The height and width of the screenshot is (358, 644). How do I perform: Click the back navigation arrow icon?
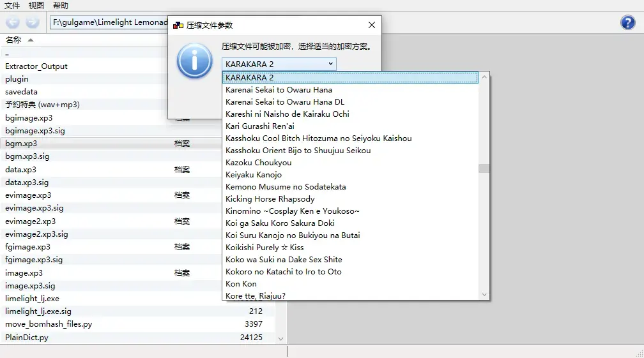(13, 22)
